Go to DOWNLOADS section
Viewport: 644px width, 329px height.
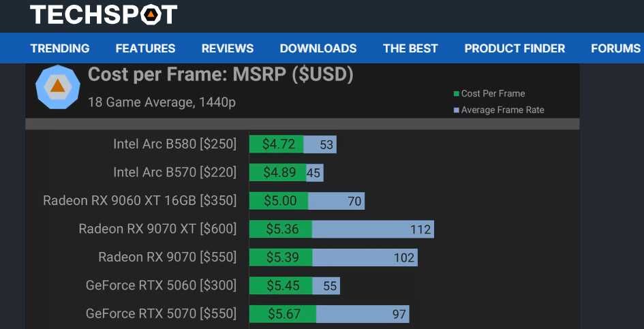point(318,48)
